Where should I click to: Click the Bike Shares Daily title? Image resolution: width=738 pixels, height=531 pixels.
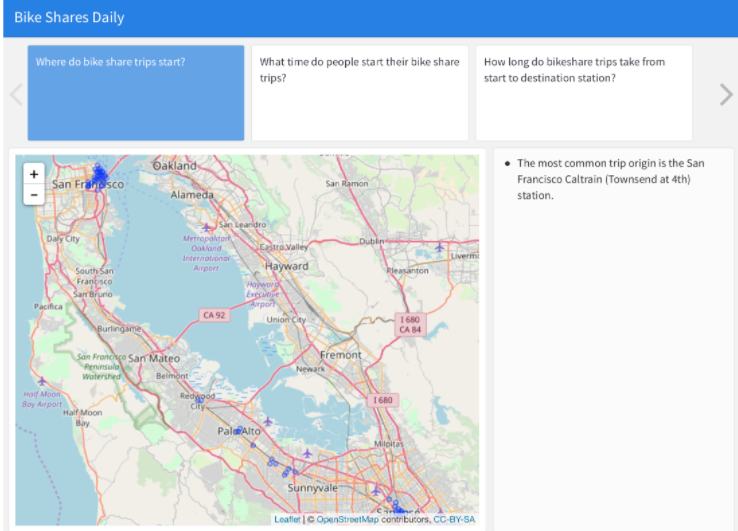click(69, 17)
